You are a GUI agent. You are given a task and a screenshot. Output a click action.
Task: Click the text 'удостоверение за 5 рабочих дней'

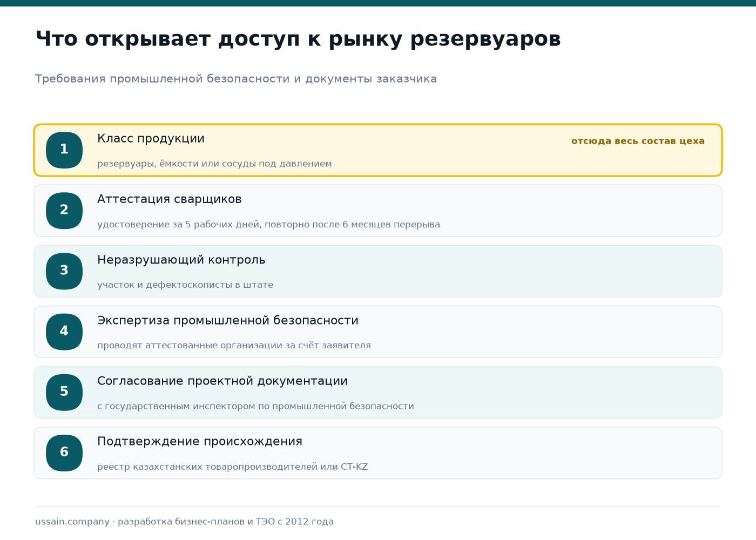point(179,225)
